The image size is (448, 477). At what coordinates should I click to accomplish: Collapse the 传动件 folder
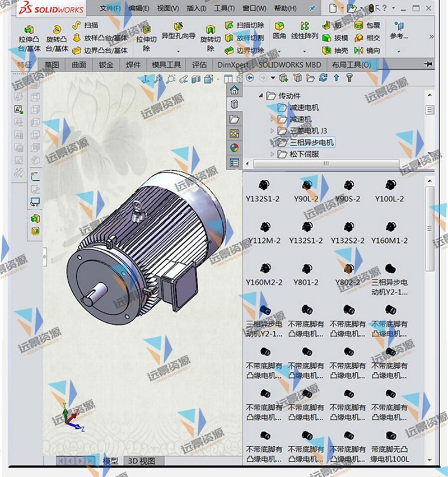pos(261,96)
